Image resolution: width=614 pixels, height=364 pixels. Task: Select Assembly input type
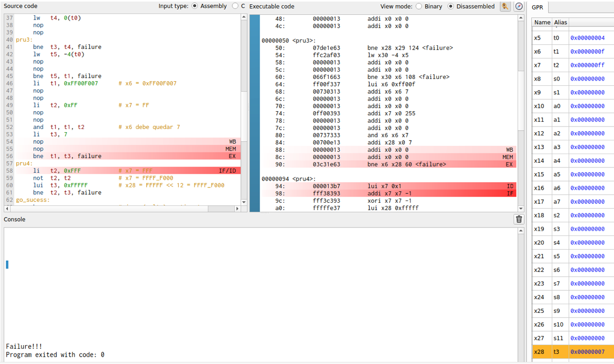coord(195,6)
